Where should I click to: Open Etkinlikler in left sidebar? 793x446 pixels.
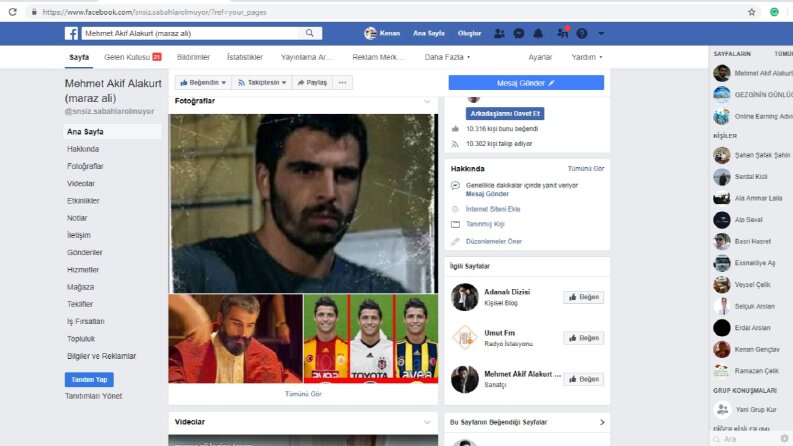[x=83, y=201]
